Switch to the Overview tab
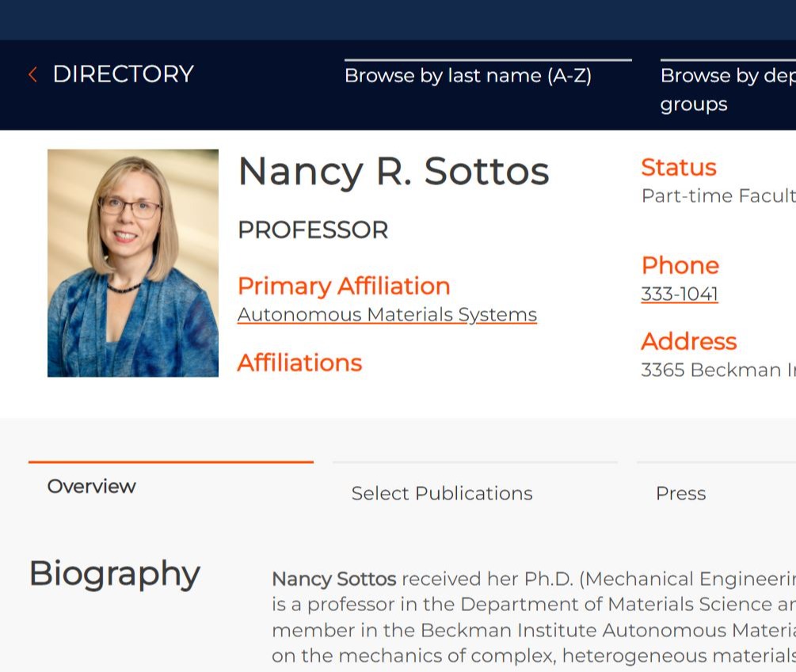 point(91,486)
